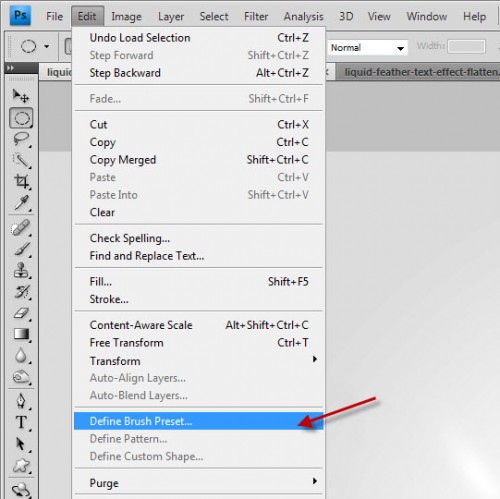This screenshot has height=499, width=500.
Task: Expand the toolbox double-arrow toggle
Action: 10,68
